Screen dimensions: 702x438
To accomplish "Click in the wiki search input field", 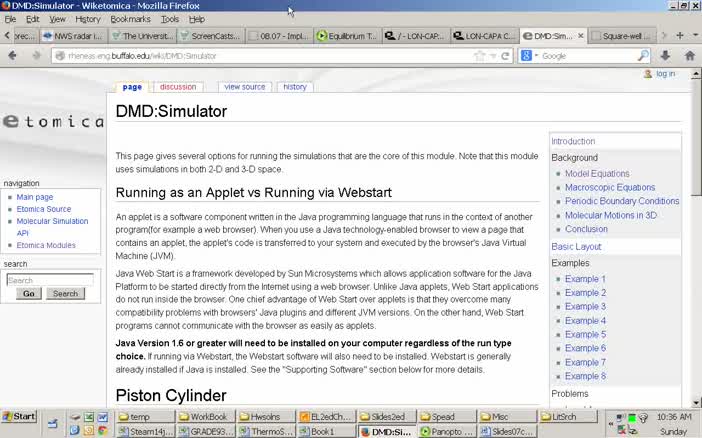I will coord(50,280).
